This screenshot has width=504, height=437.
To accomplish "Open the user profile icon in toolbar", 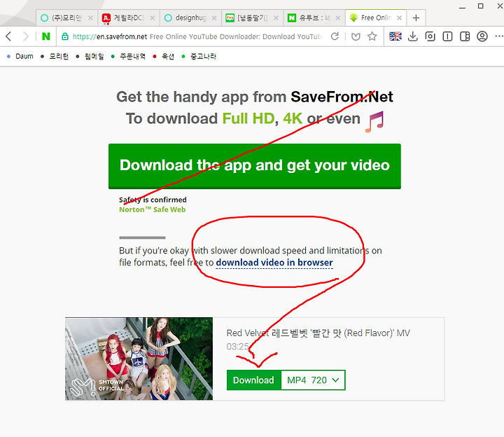I will (482, 36).
